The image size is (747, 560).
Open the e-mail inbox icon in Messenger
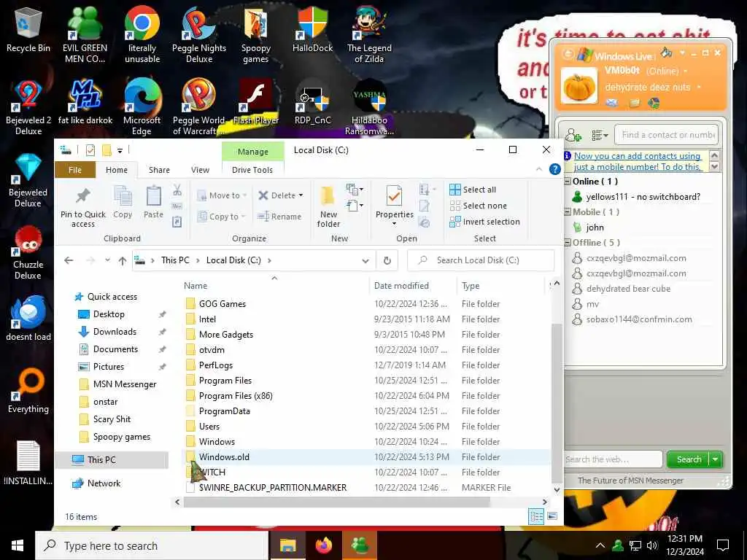point(612,103)
